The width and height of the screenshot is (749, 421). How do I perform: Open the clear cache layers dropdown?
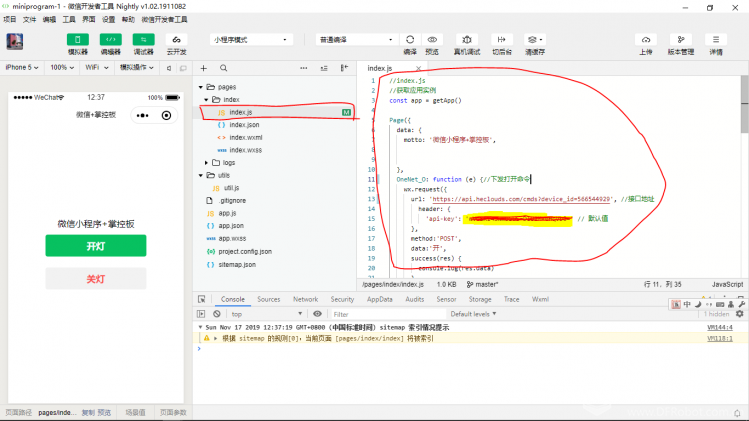click(535, 40)
